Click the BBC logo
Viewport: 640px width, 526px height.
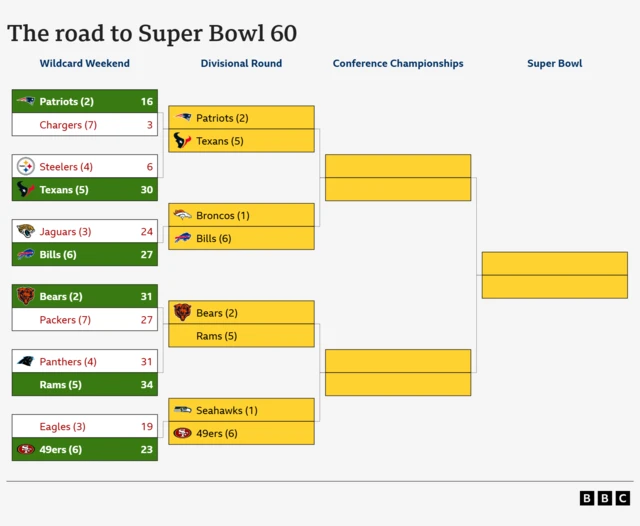[x=605, y=498]
